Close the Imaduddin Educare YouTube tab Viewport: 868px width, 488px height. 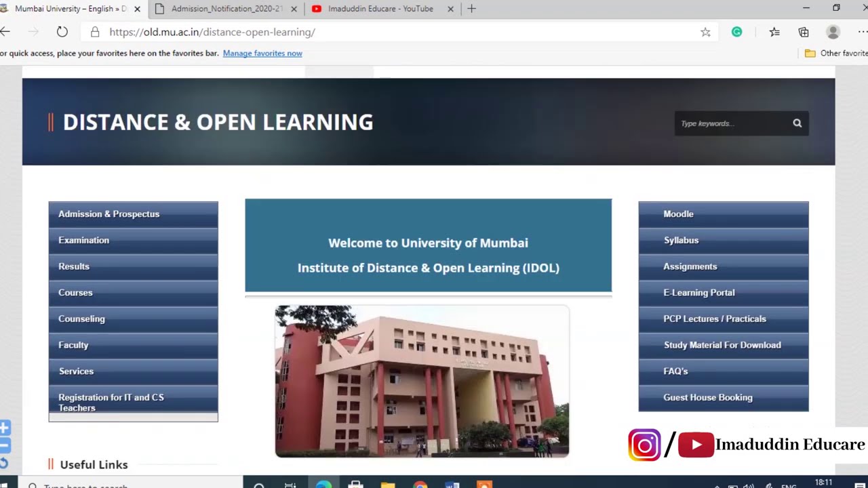[x=451, y=9]
